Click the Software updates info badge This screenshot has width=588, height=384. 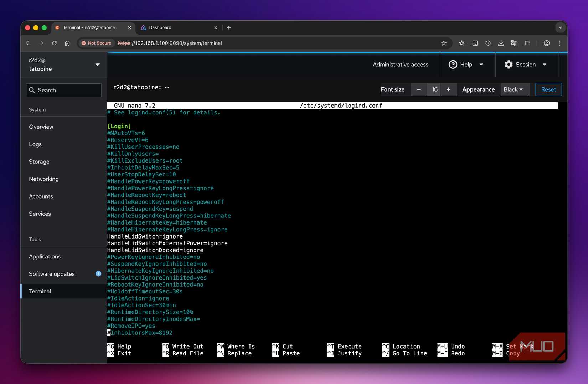[x=98, y=274]
